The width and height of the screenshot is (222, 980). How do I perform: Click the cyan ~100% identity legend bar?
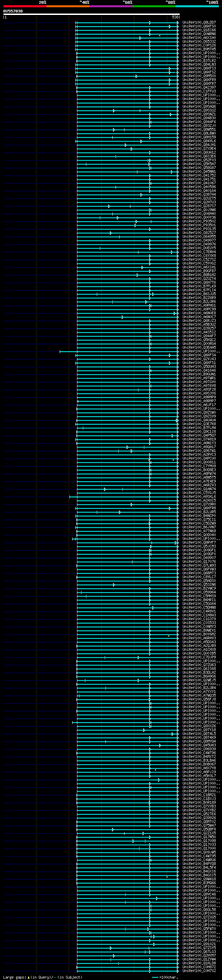197,6
